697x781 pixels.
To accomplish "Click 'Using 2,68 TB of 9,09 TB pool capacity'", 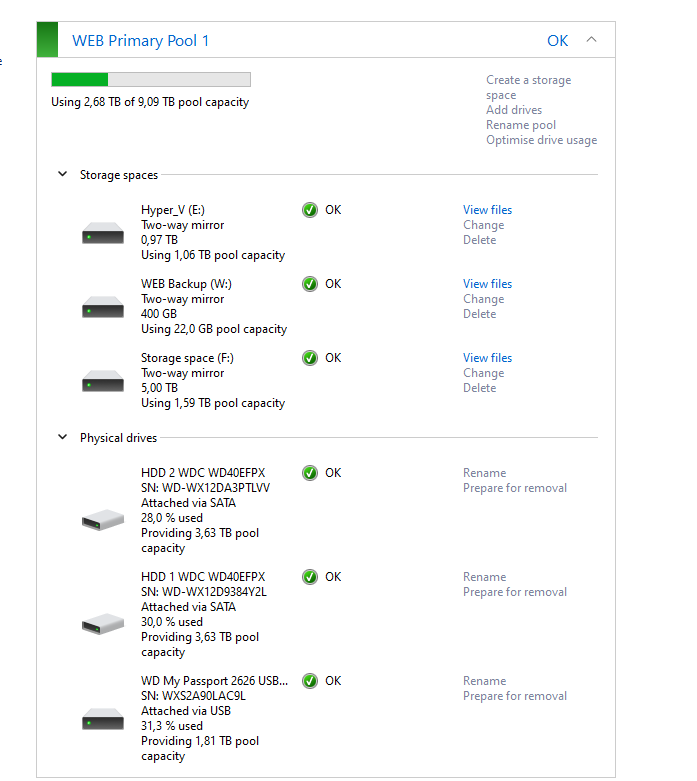I will pyautogui.click(x=150, y=102).
